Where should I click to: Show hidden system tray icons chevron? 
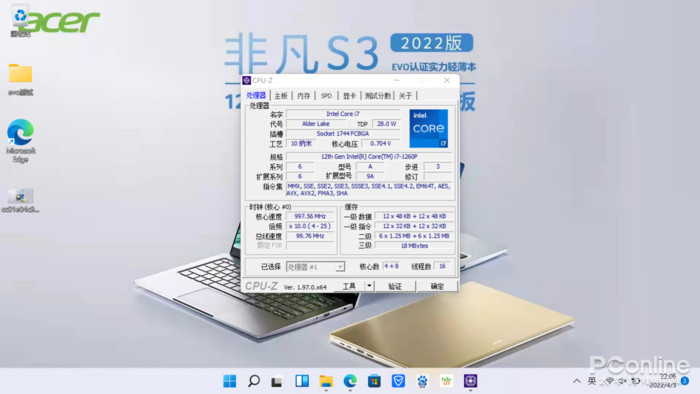(577, 381)
